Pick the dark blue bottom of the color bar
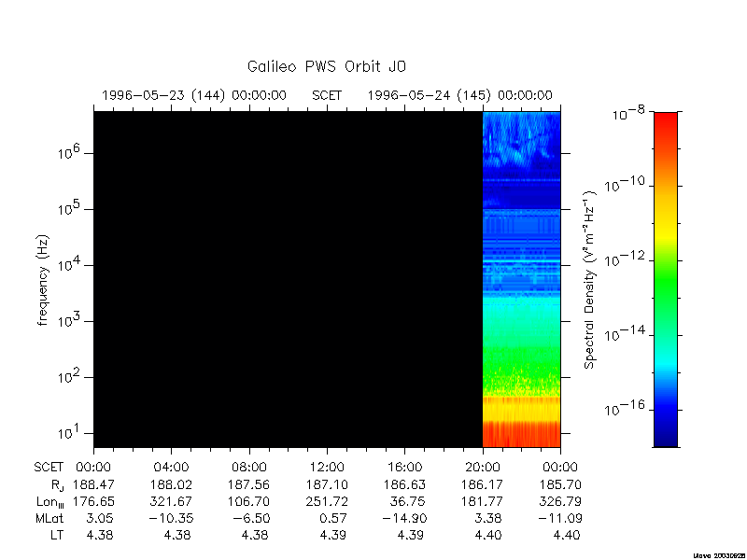The width and height of the screenshot is (747, 560). coord(666,436)
